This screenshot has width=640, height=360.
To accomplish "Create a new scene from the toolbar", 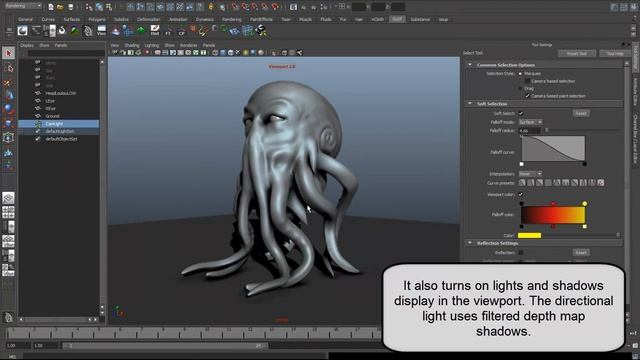I will coord(51,7).
